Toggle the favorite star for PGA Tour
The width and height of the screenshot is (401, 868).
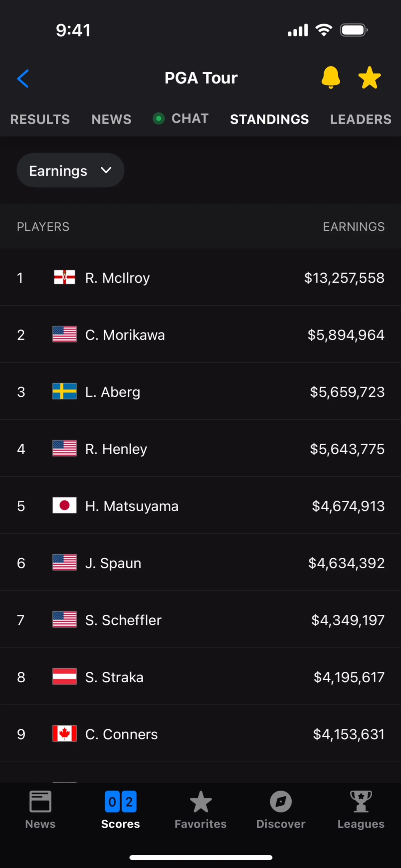[369, 78]
